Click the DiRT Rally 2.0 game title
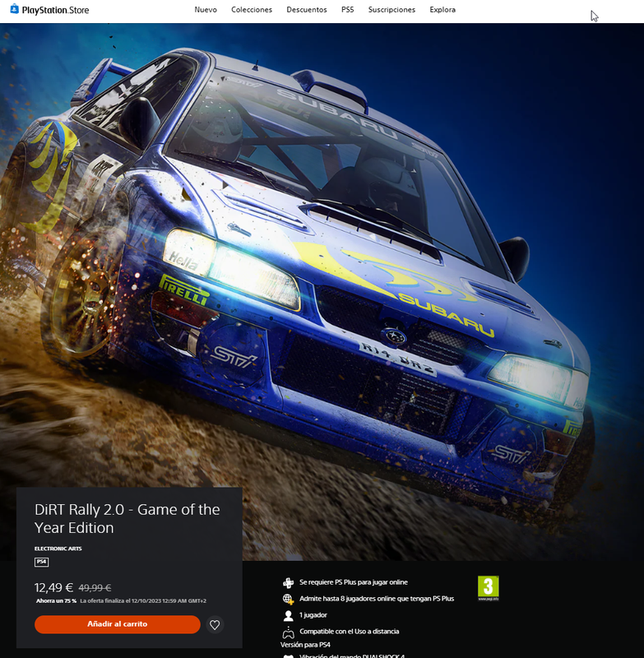The height and width of the screenshot is (658, 644). 127,518
